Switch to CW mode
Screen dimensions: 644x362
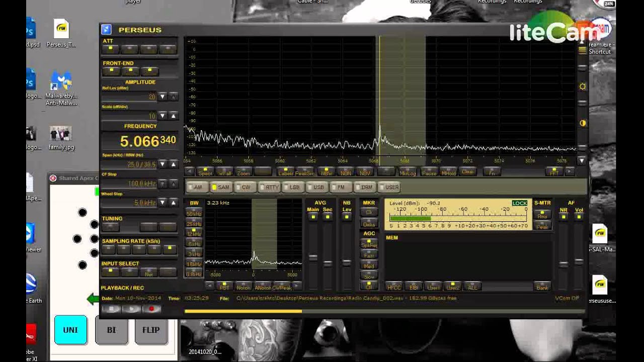click(245, 187)
